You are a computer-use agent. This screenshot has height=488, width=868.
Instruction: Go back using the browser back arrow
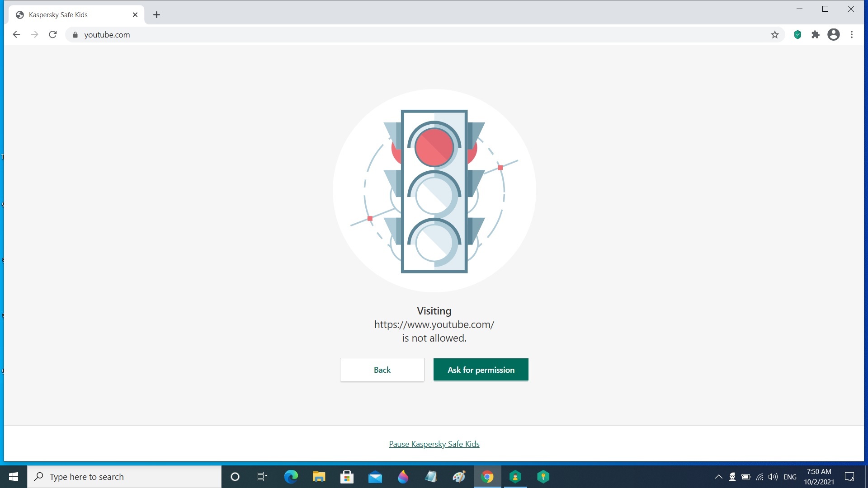pyautogui.click(x=17, y=35)
